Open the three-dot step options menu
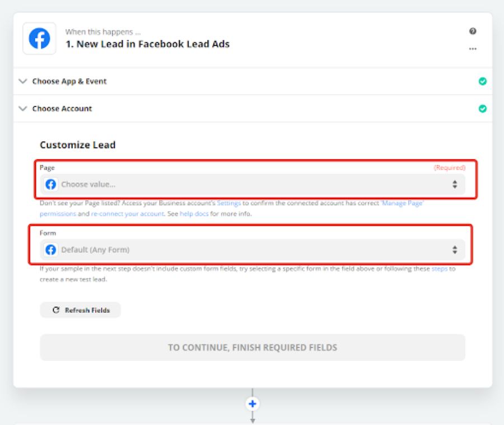Viewport: 504px width, 425px height. (473, 49)
